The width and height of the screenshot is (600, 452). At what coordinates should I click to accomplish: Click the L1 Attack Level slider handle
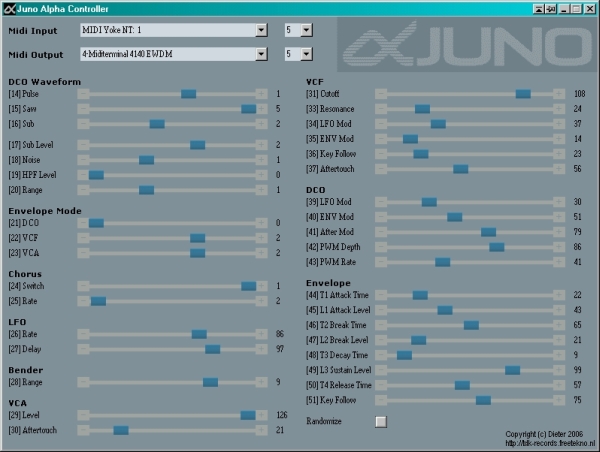point(445,310)
